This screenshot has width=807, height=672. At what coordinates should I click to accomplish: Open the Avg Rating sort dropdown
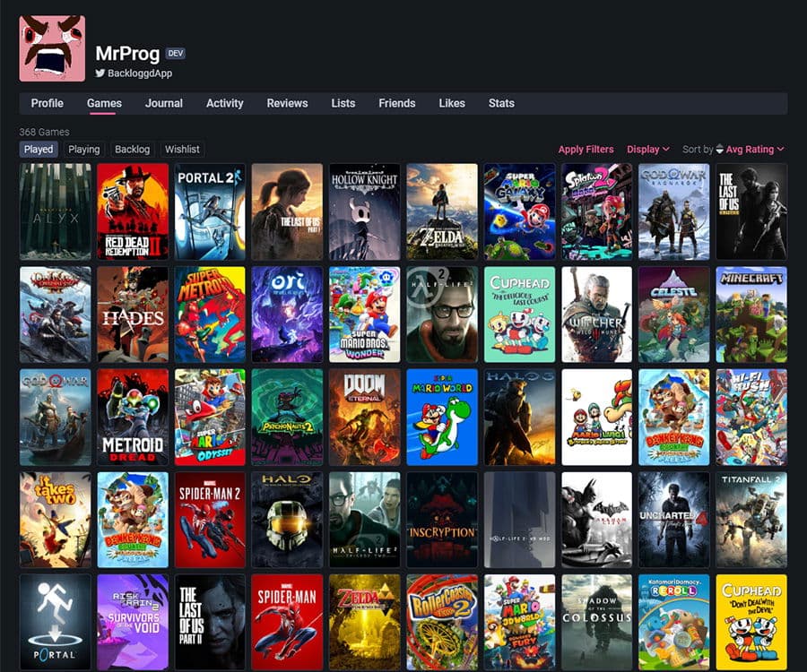755,149
